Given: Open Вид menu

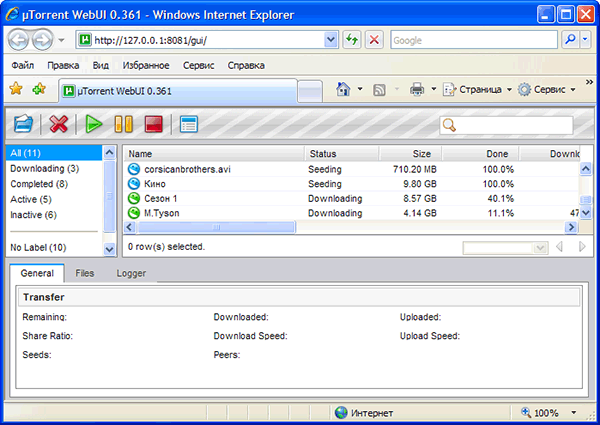Looking at the screenshot, I should click(x=101, y=65).
